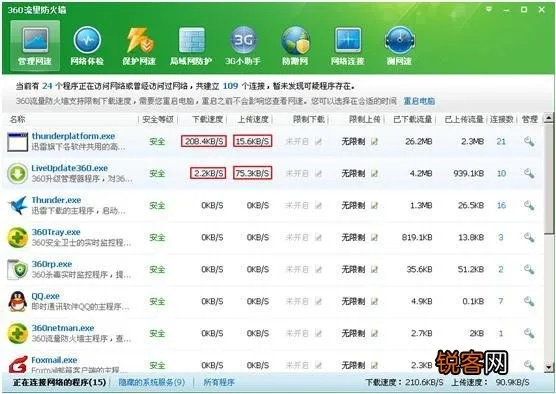
Task: Click the 360Tray plus icon
Action: pos(17,237)
